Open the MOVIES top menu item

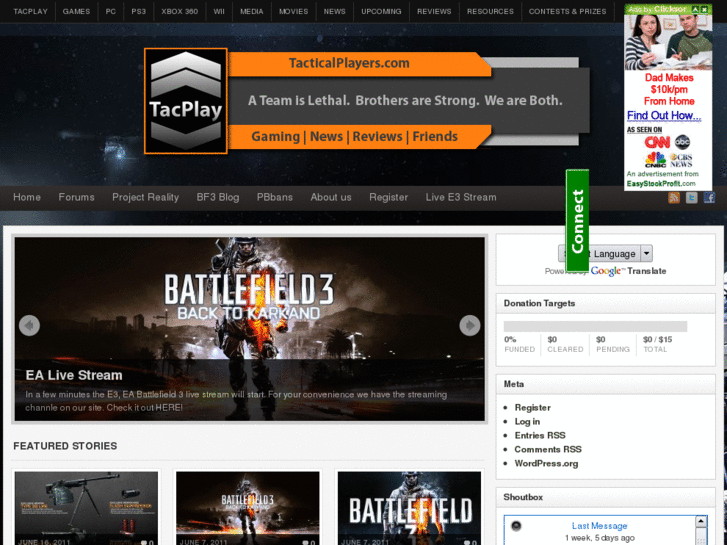(x=293, y=11)
